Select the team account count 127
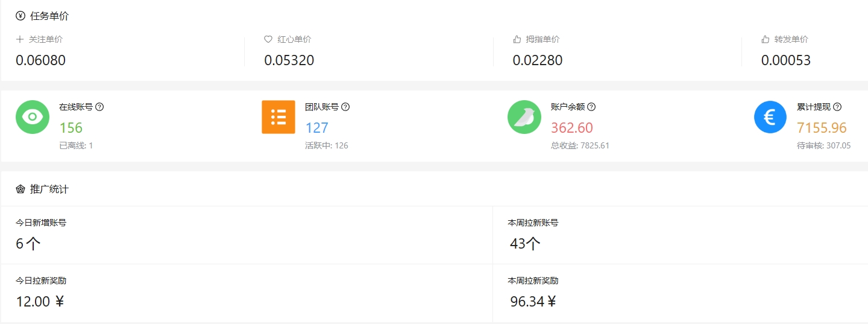This screenshot has width=868, height=324. (317, 128)
